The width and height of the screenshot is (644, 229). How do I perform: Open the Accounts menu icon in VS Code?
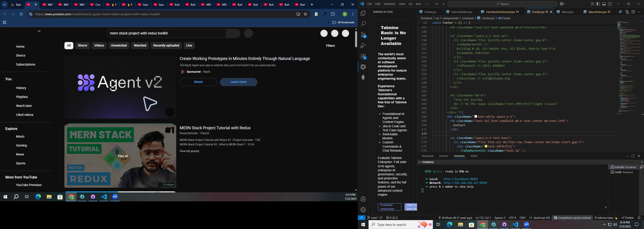tap(363, 199)
